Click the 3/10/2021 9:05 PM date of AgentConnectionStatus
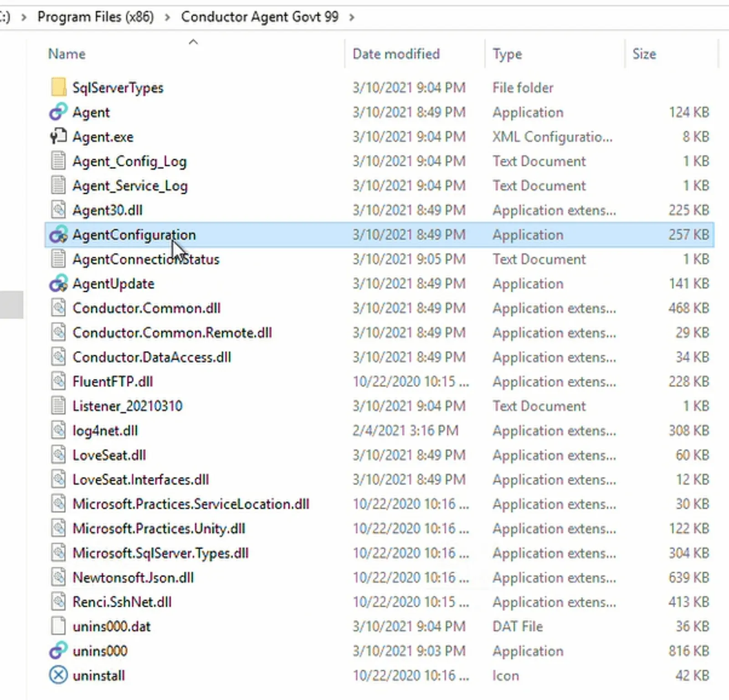729x700 pixels. tap(409, 259)
